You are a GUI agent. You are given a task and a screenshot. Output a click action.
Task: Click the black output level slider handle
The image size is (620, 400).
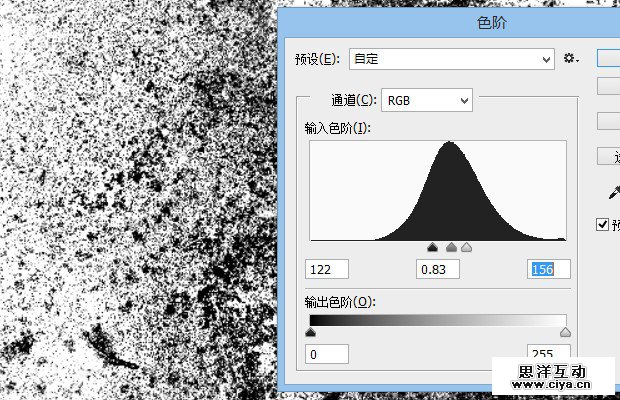[x=310, y=332]
